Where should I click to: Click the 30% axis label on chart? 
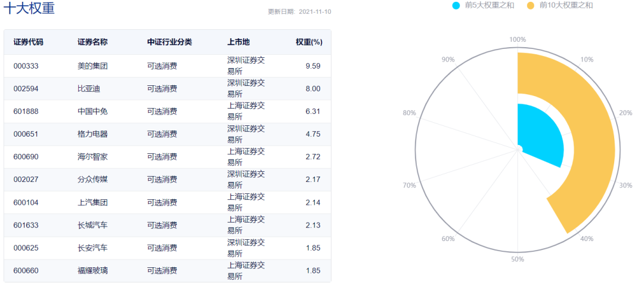[x=626, y=185]
